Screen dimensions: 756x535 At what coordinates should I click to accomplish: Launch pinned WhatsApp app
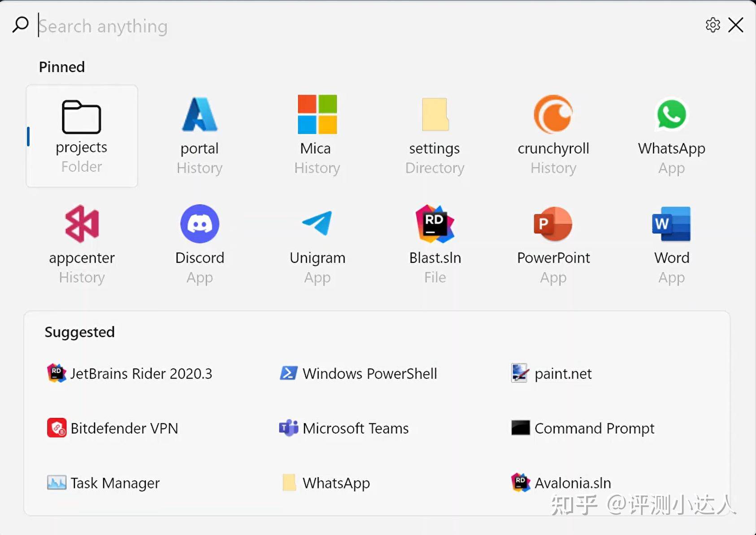[671, 136]
